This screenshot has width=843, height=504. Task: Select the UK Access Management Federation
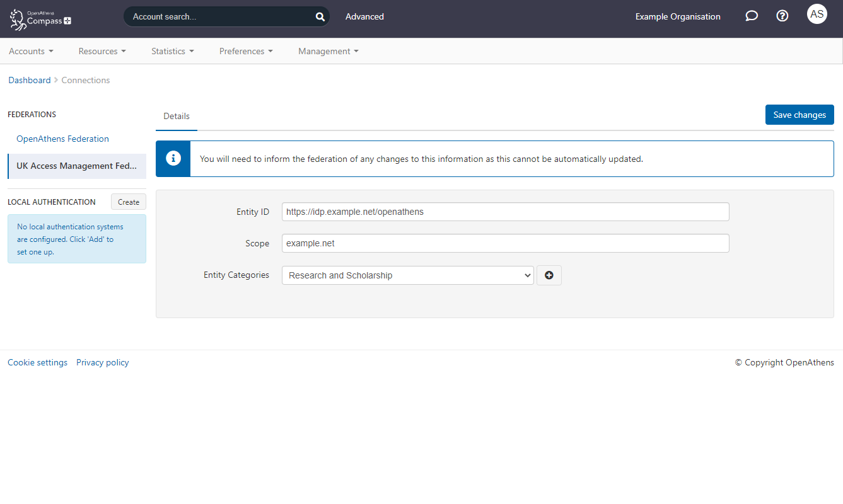[x=76, y=166]
